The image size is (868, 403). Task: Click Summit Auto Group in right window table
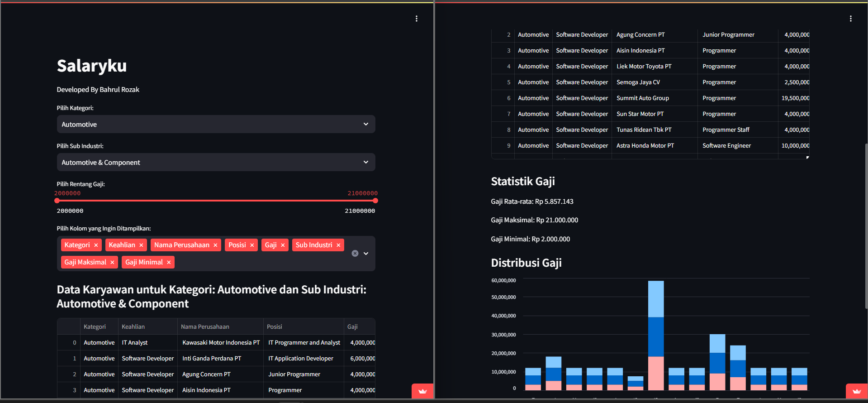[655, 98]
